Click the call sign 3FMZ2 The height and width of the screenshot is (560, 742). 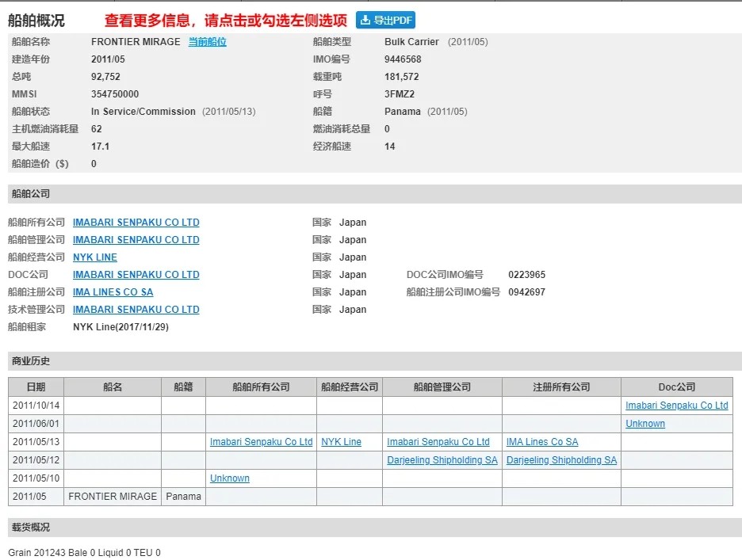400,94
